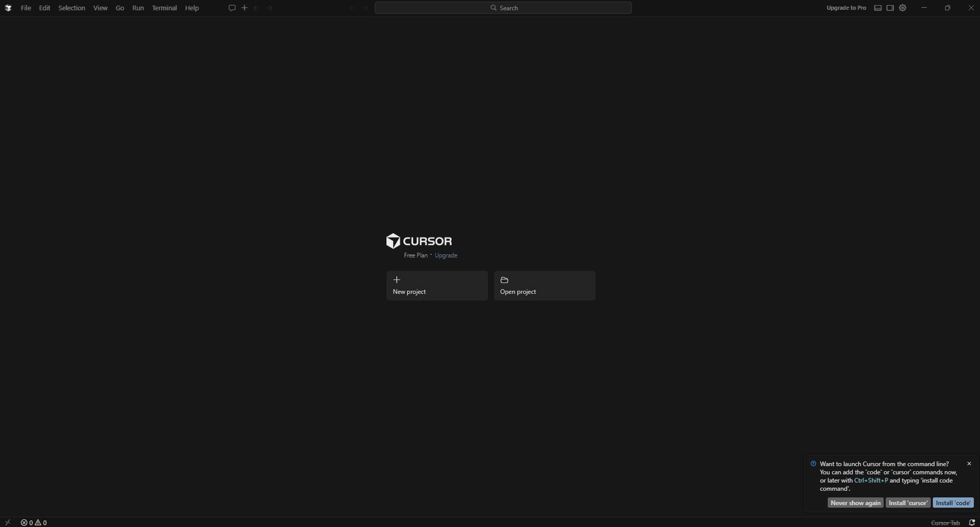Click the remote window icon in the status bar
Screen dimensions: 980x527
(8, 522)
